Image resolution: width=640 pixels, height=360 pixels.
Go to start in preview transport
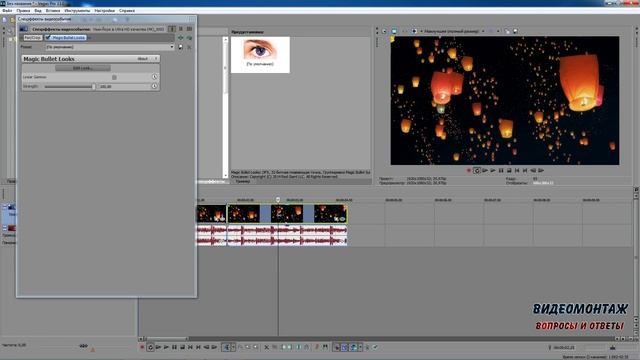point(517,171)
